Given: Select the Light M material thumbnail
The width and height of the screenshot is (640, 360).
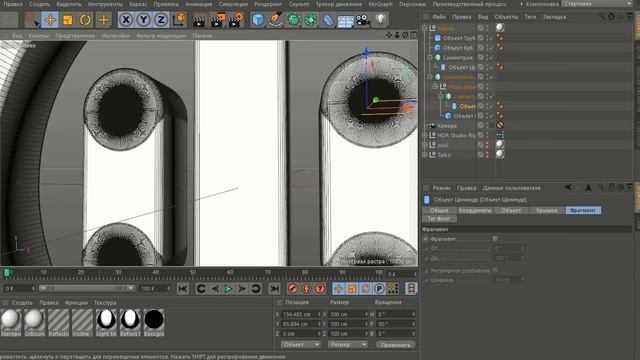Looking at the screenshot, I should (107, 322).
